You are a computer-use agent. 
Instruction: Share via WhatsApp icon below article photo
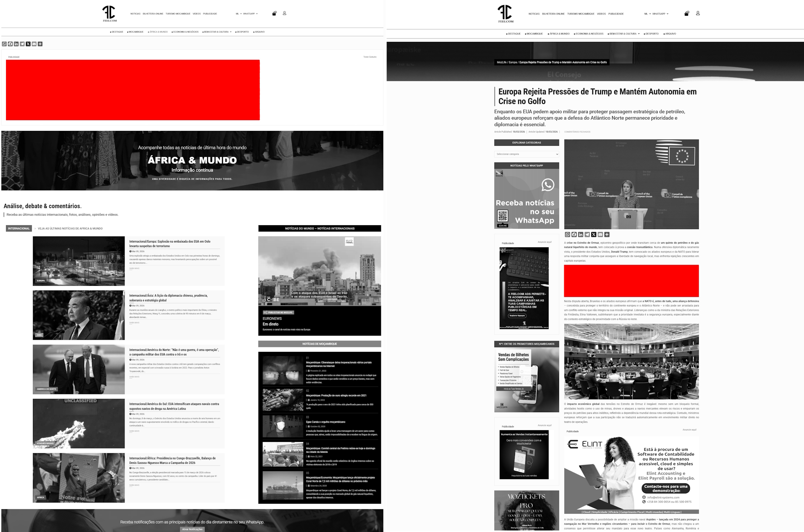click(567, 234)
